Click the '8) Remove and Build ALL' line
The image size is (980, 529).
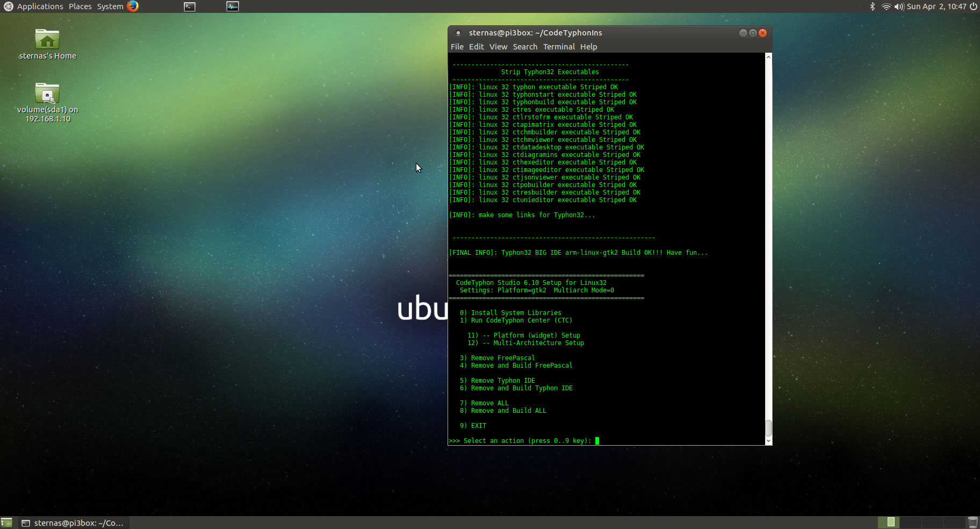[503, 411]
